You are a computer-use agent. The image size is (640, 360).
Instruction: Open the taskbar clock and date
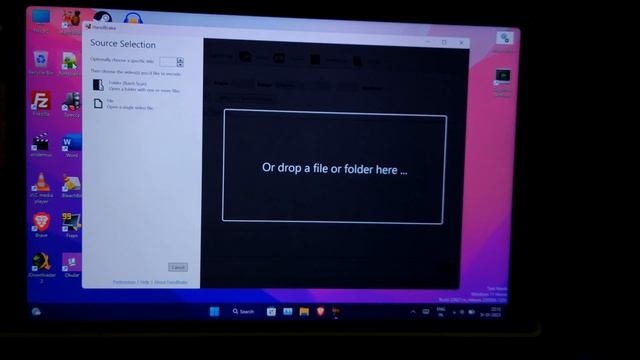(491, 312)
